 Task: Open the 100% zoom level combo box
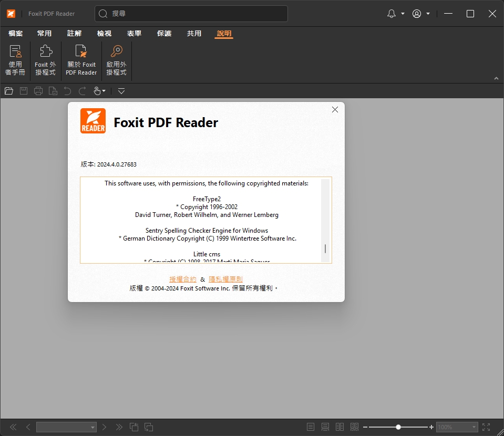point(457,427)
